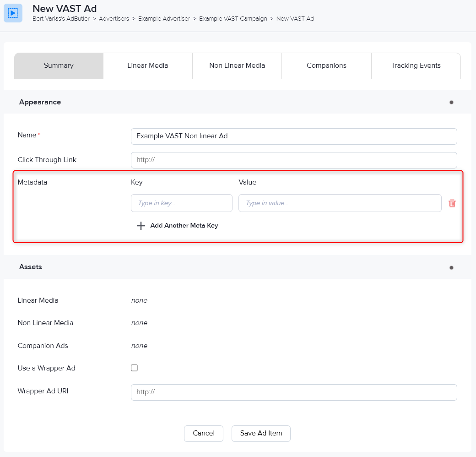Collapse the Assets section header
476x457 pixels.
(x=30, y=267)
